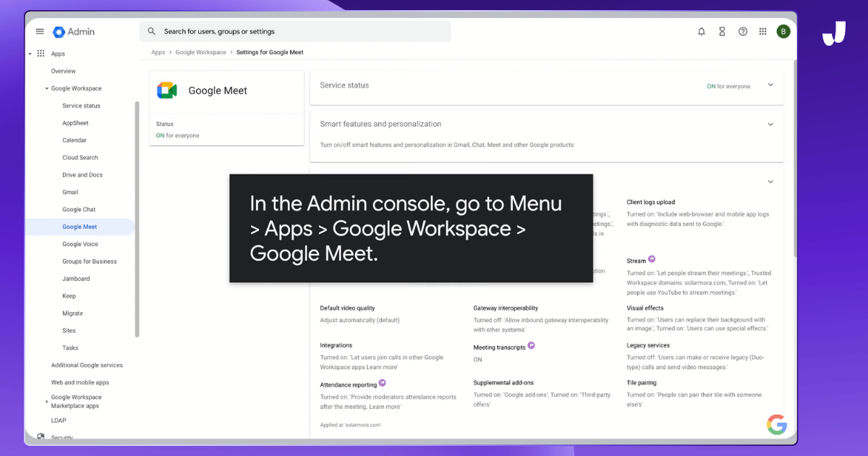Open the tasks hourglass icon

(722, 32)
